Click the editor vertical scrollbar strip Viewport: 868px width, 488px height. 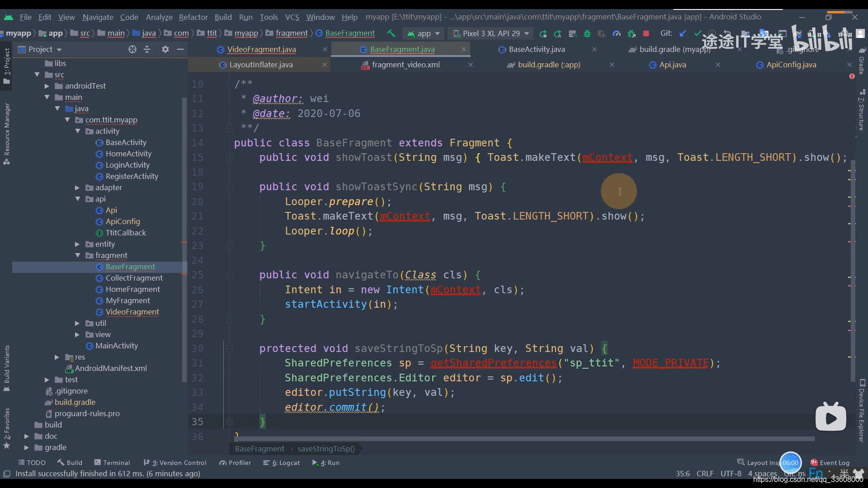(x=852, y=271)
